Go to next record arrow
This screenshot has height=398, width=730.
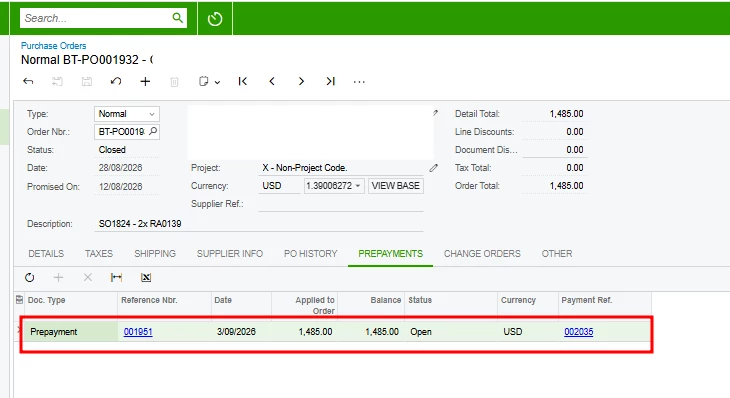pos(301,81)
